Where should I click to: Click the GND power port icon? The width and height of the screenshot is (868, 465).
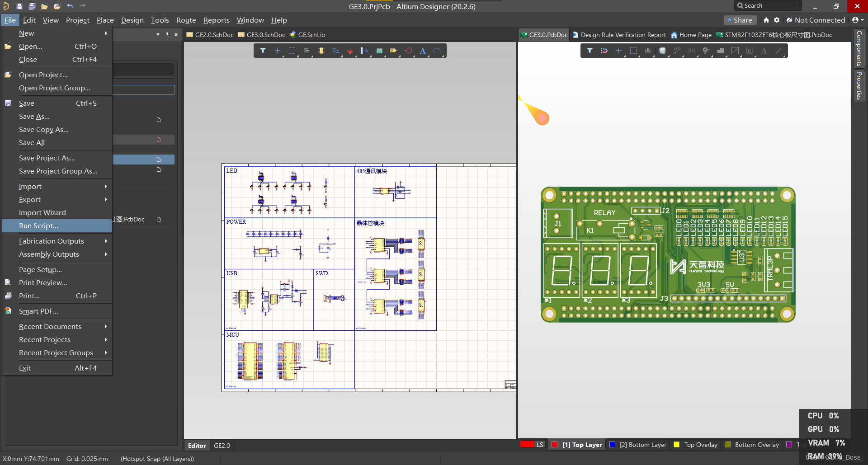(x=350, y=51)
